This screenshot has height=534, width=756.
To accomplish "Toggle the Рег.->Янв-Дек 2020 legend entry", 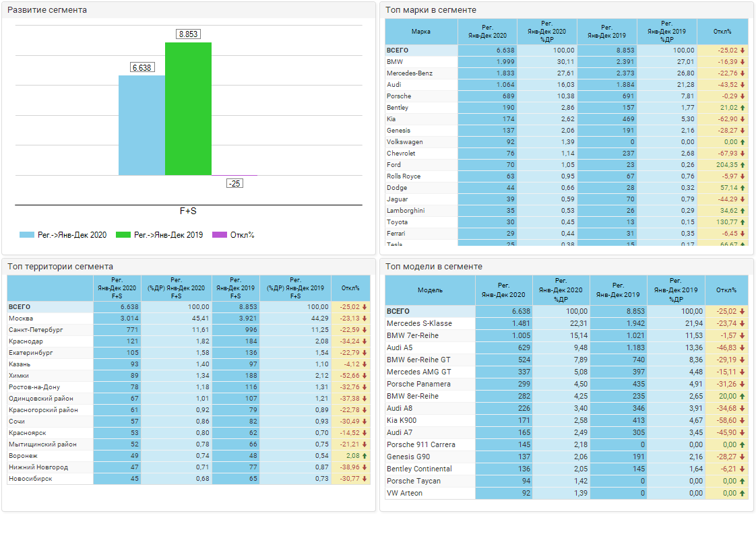I will tap(63, 235).
